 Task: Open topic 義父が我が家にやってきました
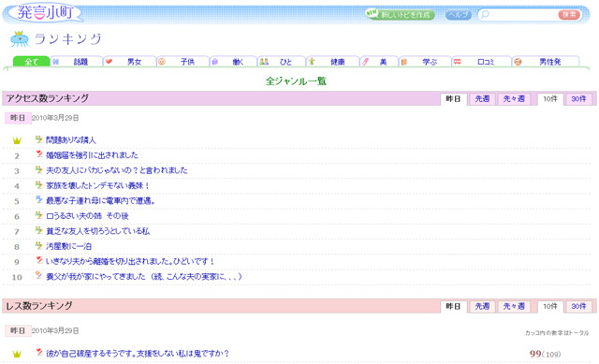(x=144, y=276)
